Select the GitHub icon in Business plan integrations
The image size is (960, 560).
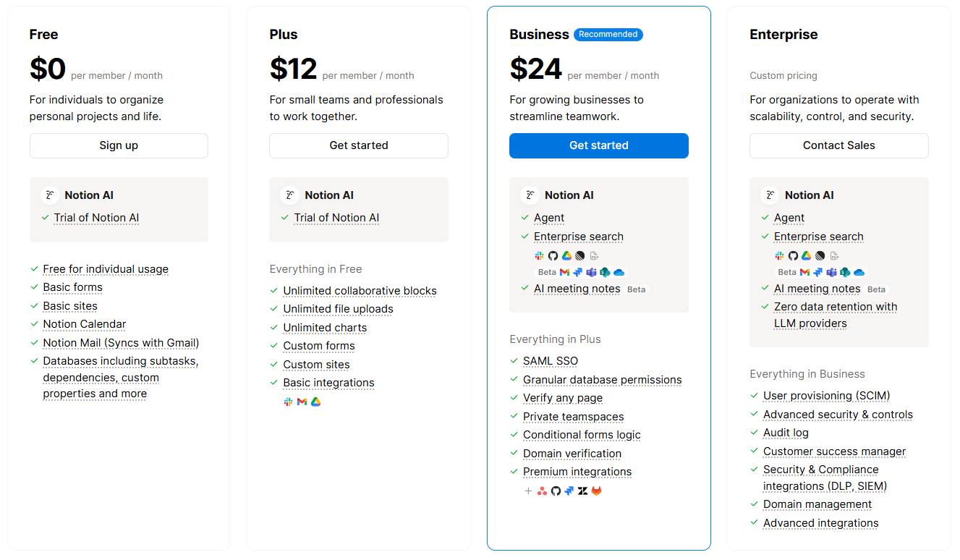(556, 491)
